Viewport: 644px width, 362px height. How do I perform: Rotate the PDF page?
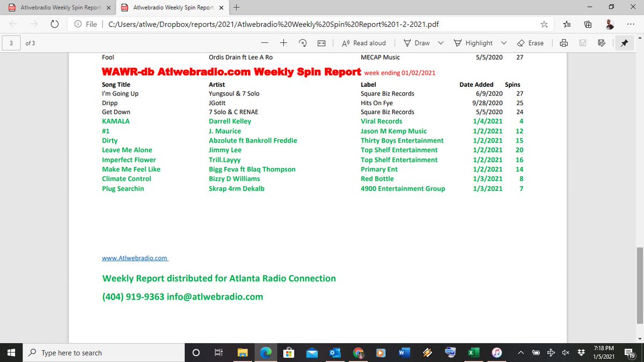[303, 42]
